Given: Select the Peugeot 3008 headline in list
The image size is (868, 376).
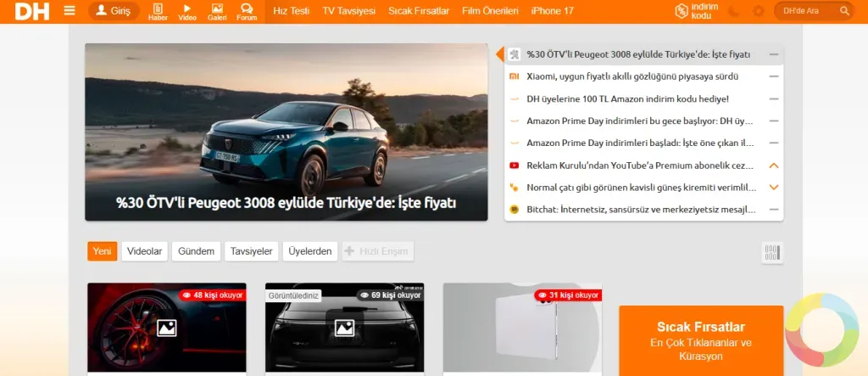Looking at the screenshot, I should click(638, 54).
